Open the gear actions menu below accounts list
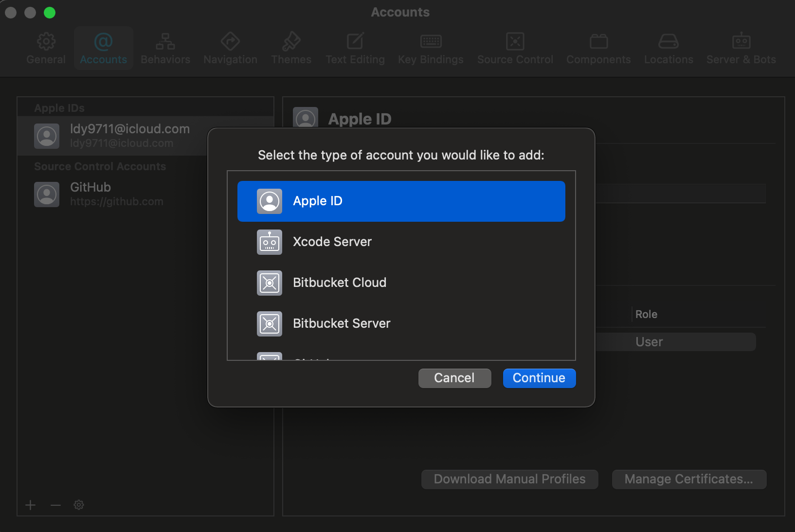Screen dimensions: 795x532 pos(79,505)
